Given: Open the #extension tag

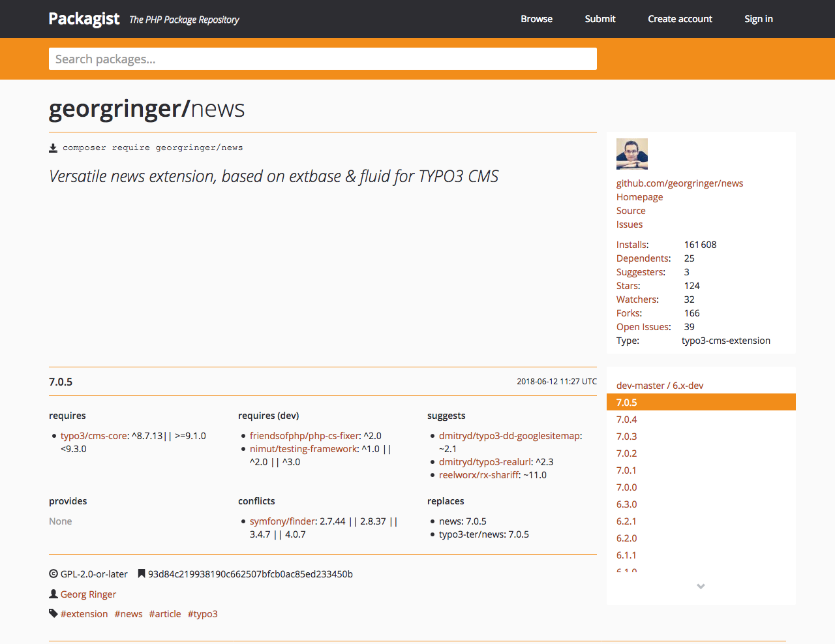Looking at the screenshot, I should [x=84, y=614].
